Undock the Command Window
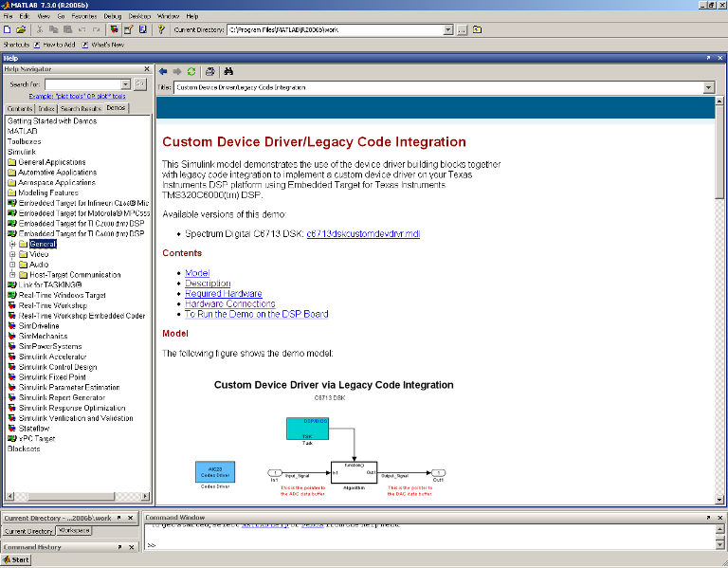 click(708, 518)
